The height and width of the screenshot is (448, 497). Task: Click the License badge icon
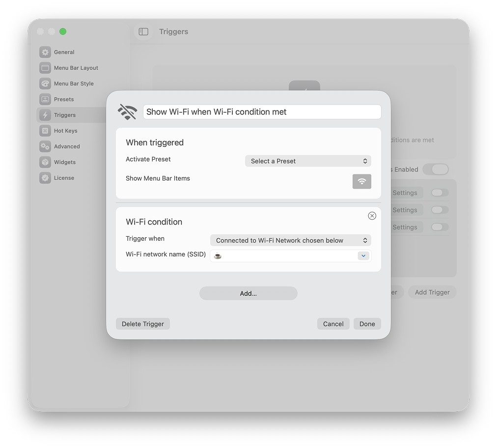tap(45, 178)
